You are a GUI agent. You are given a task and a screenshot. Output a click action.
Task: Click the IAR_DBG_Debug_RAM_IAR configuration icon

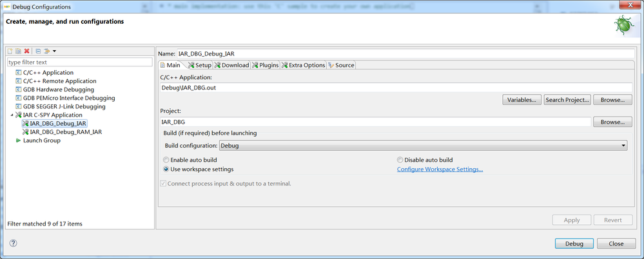click(x=26, y=132)
